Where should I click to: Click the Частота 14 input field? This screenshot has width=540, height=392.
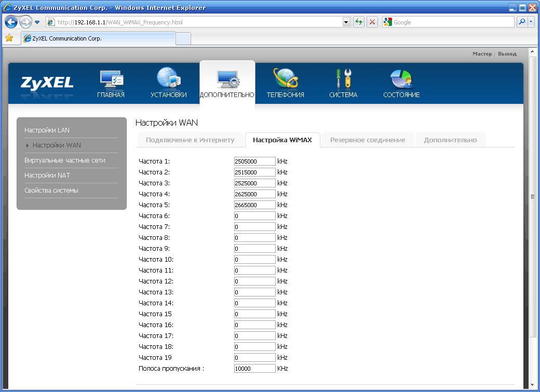(x=254, y=303)
